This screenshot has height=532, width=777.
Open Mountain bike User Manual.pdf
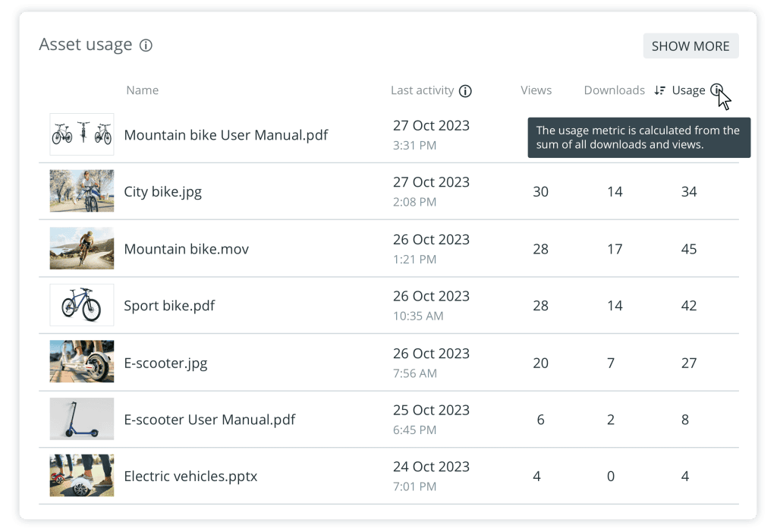[226, 134]
